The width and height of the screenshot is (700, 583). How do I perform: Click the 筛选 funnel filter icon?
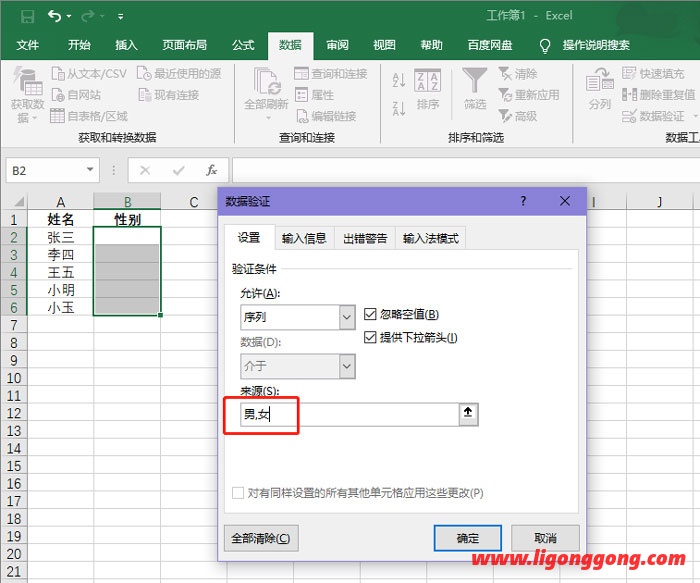tap(475, 80)
